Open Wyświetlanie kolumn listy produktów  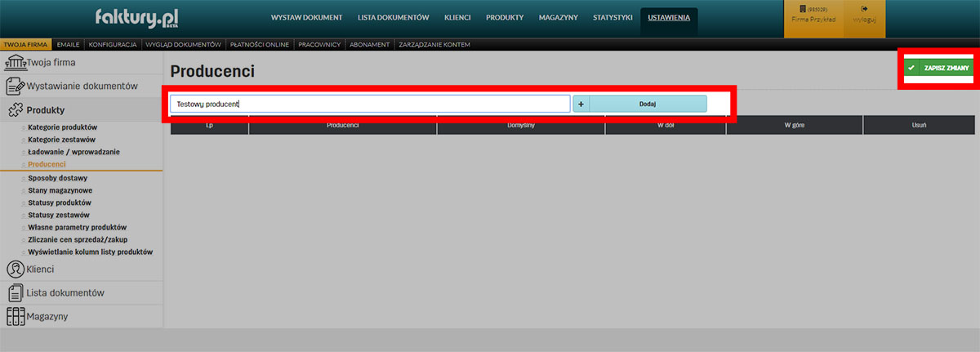coord(91,252)
